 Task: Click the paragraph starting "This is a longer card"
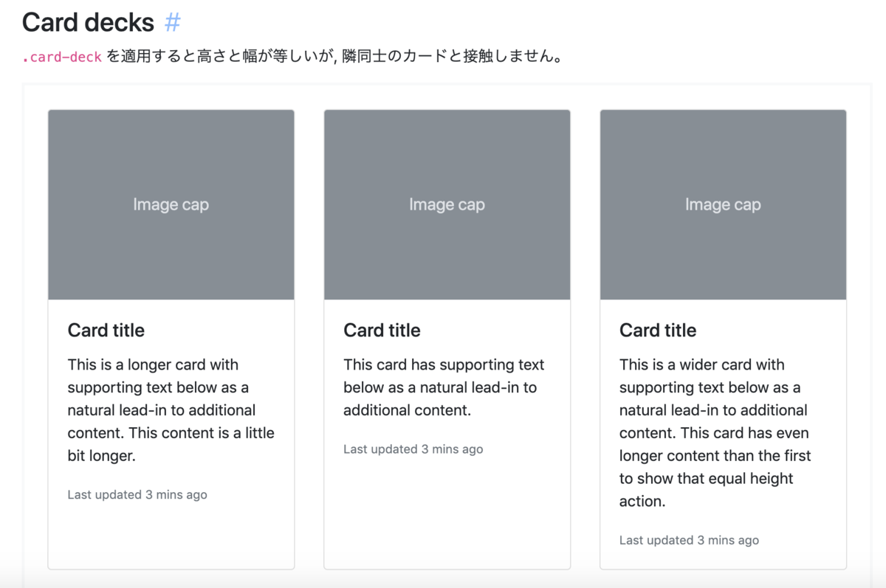(171, 410)
